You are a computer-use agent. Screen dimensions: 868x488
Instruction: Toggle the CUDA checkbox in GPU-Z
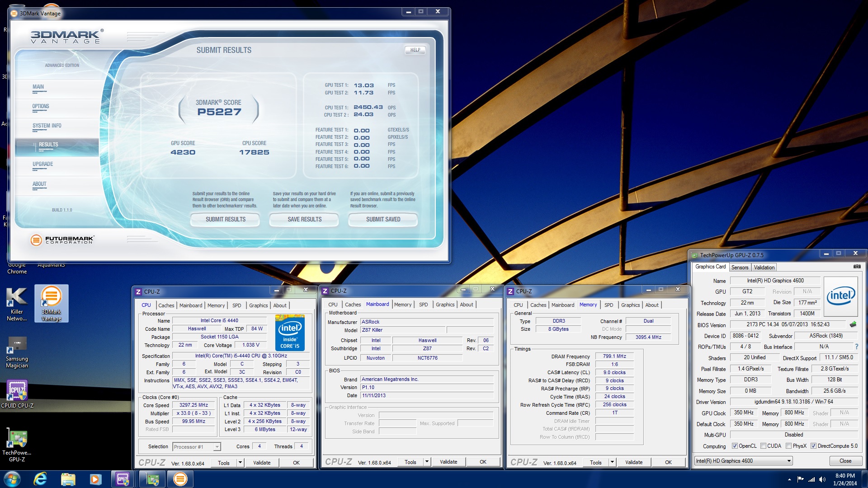[x=763, y=446]
